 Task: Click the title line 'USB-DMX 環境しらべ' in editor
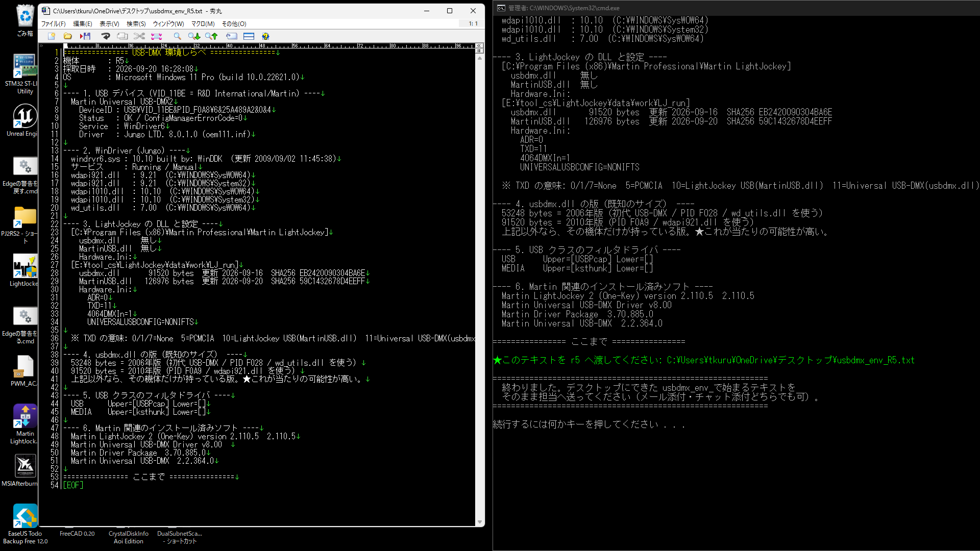(169, 53)
